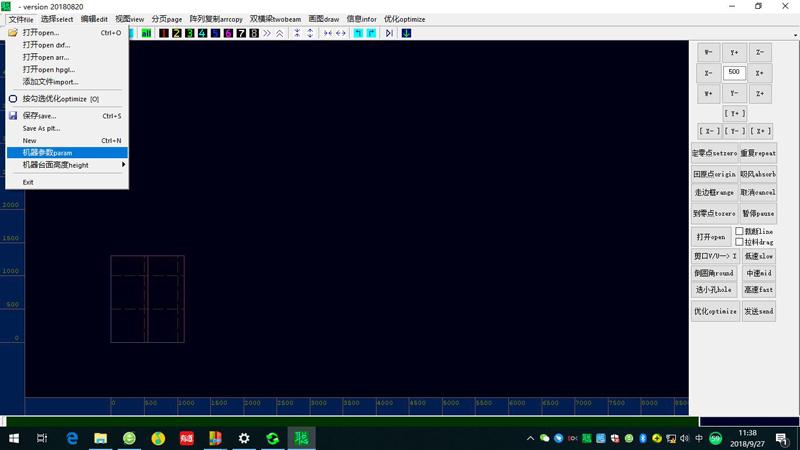Click the green 'all' layers toolbar icon
The width and height of the screenshot is (800, 450).
[x=146, y=33]
